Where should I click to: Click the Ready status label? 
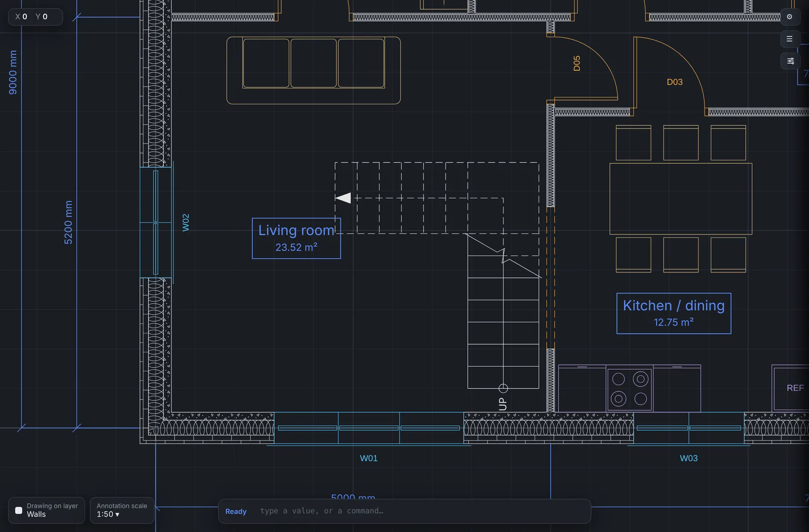click(236, 511)
